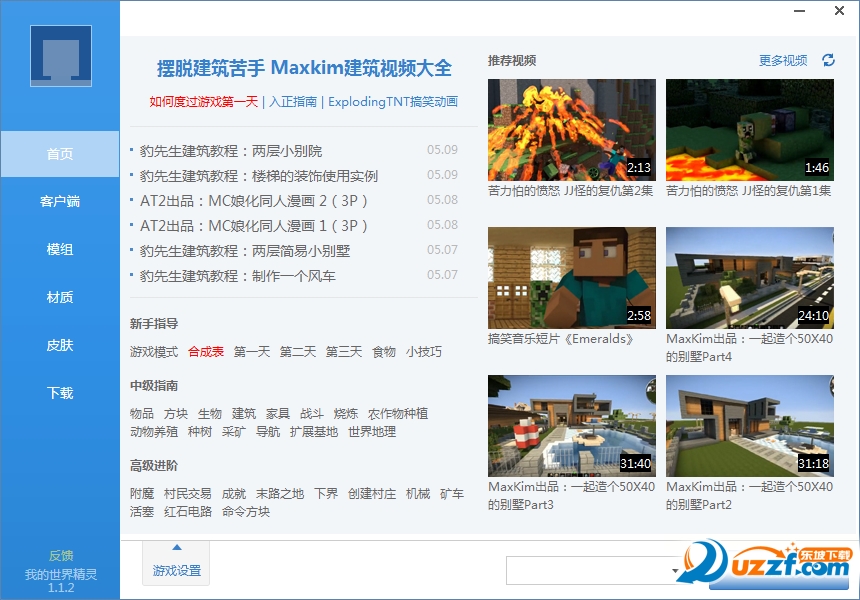This screenshot has height=600, width=860.
Task: Open 烧炼 guide link
Action: tap(346, 414)
